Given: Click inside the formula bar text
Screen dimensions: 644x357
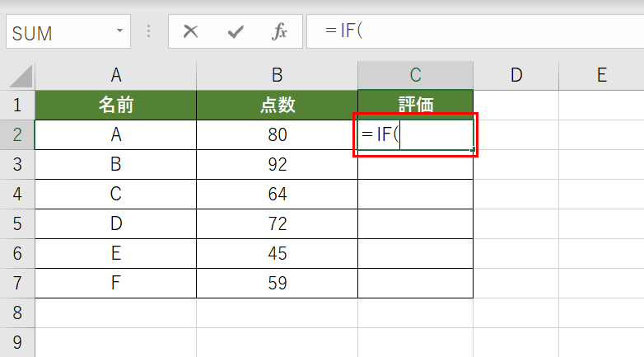Looking at the screenshot, I should [469, 32].
